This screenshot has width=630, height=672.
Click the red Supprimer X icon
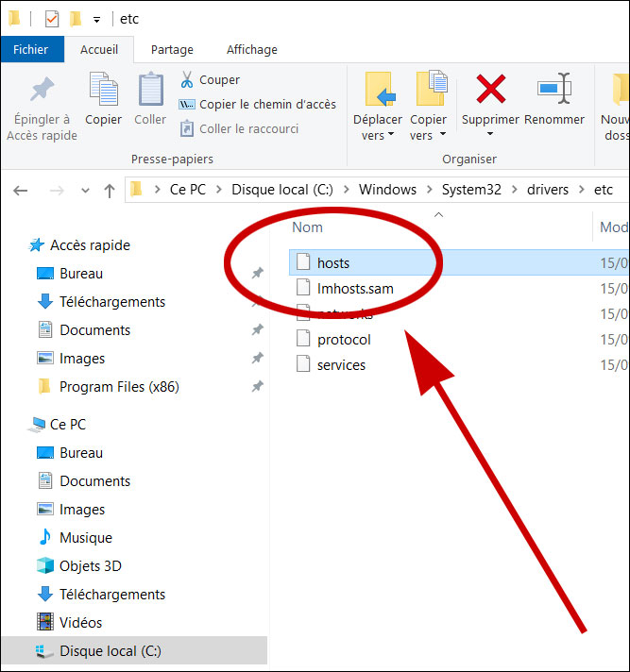click(x=490, y=89)
